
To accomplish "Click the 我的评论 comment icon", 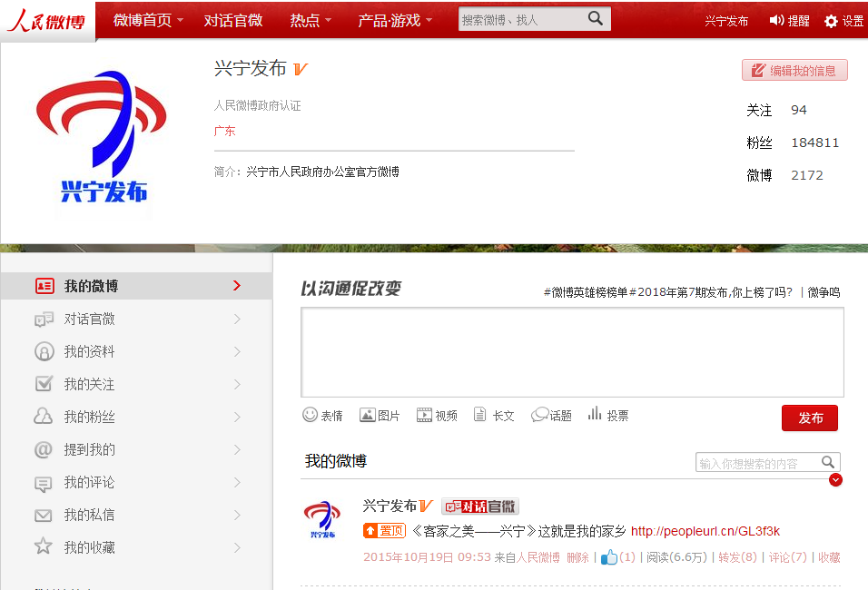I will pyautogui.click(x=44, y=483).
